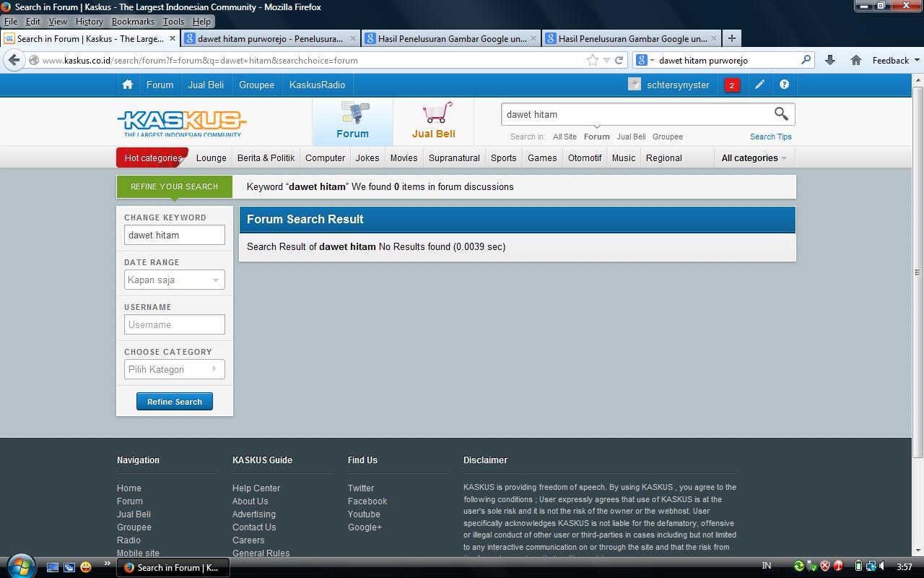Viewport: 924px width, 578px height.
Task: Open the red notification badge showing 2
Action: point(732,85)
